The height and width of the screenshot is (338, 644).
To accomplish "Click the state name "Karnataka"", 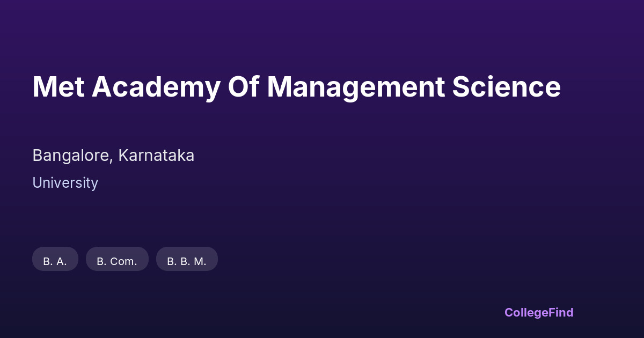I will point(156,156).
